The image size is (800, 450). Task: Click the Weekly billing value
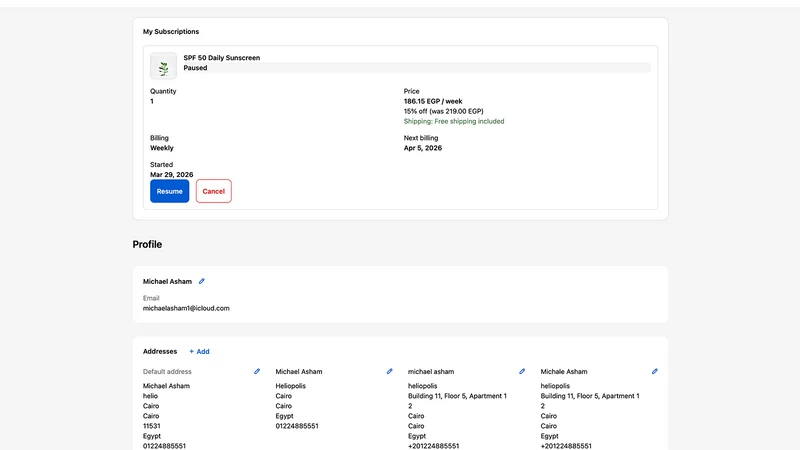pos(162,148)
